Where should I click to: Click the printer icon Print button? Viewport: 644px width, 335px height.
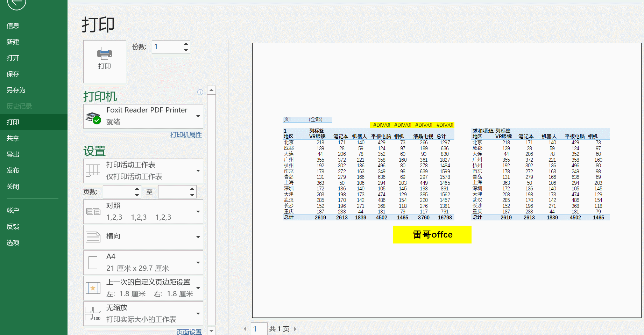(x=105, y=61)
